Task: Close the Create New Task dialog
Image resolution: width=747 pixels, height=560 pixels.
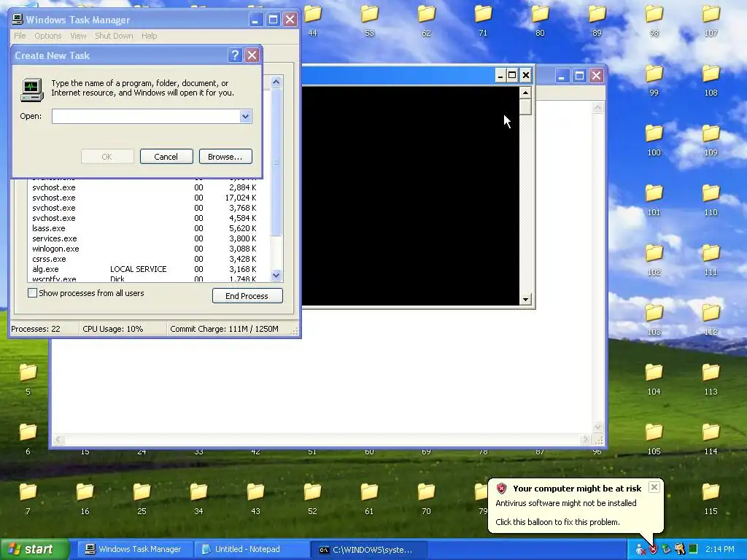Action: pyautogui.click(x=252, y=55)
